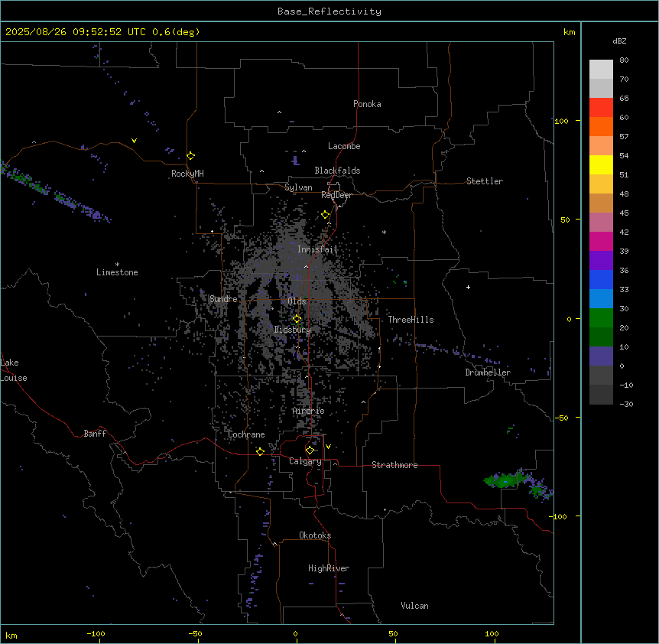Select the Sundre label

coord(223,299)
